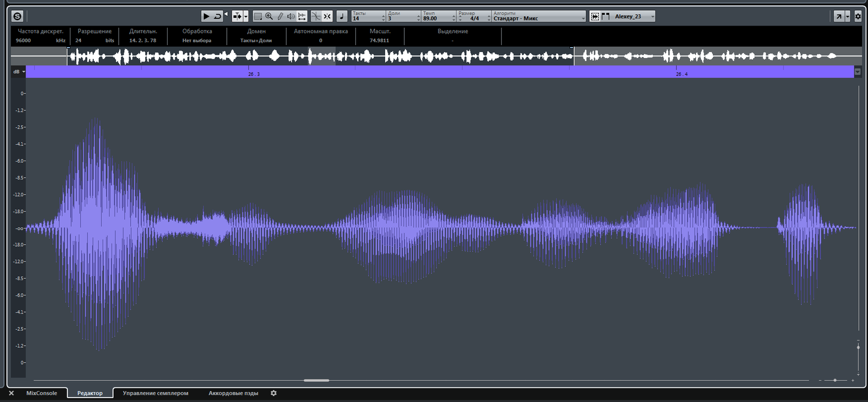Click Нет выбора processing value
868x402 pixels.
197,40
